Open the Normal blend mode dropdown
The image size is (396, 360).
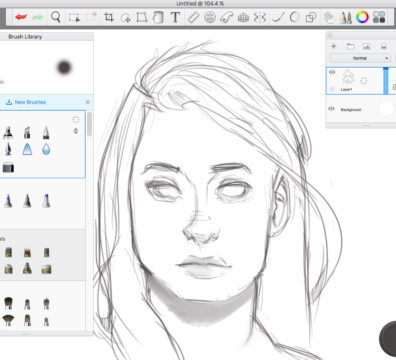point(360,58)
